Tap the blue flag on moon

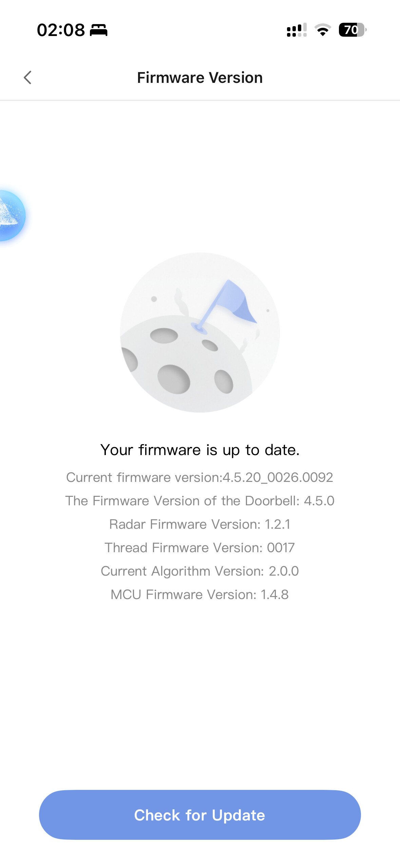[237, 301]
